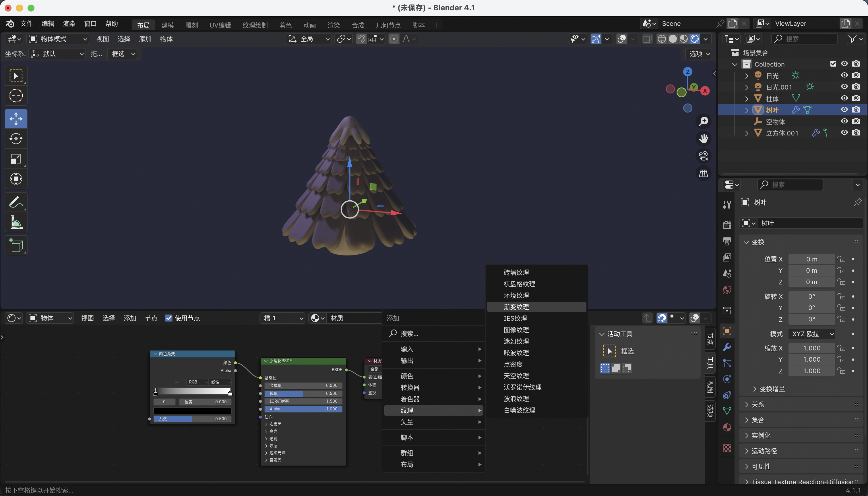Hide 柱体 object with eye icon
The image size is (868, 496).
tap(844, 98)
